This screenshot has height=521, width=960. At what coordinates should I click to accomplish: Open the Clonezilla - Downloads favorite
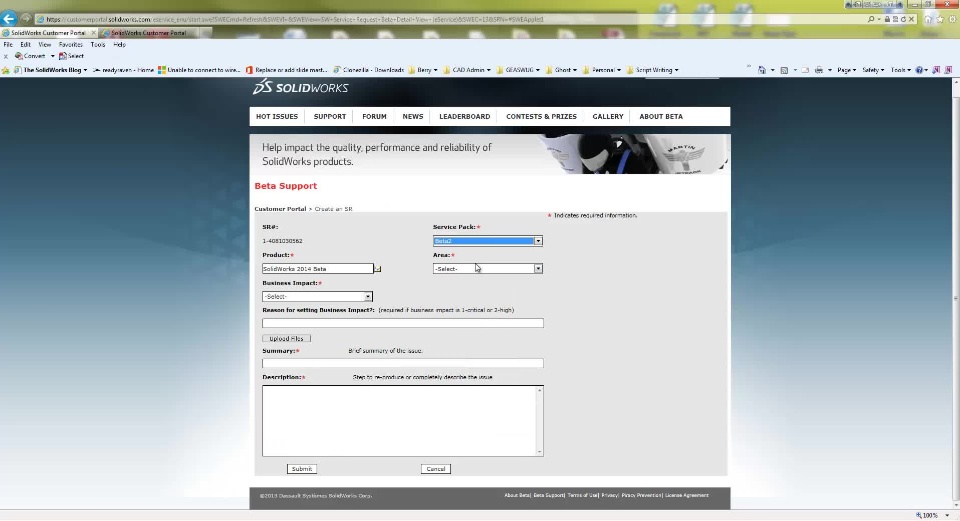click(x=369, y=70)
